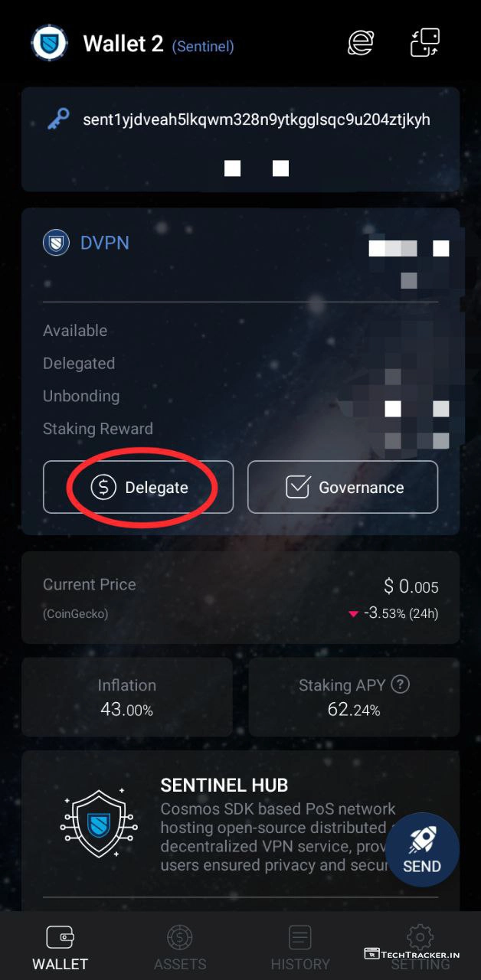
Task: Tap the Inflation 43.00% card
Action: 127,697
